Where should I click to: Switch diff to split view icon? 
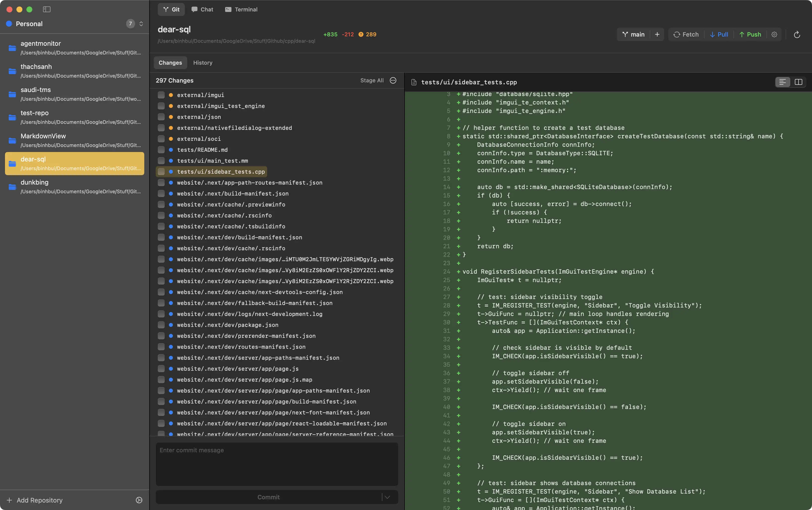pos(799,82)
